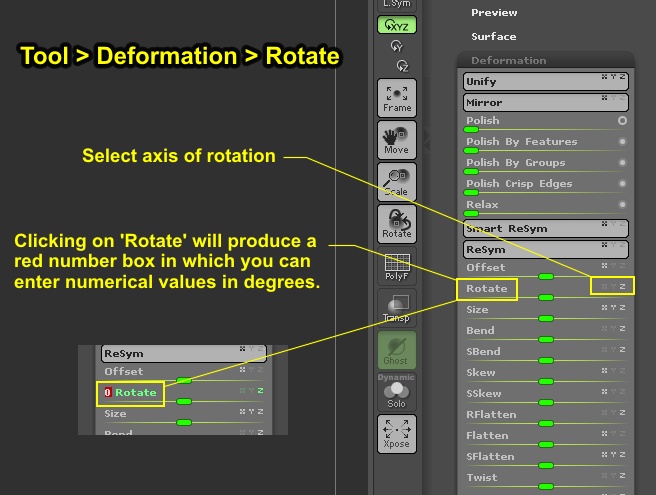Toggle the PolyF polyframe icon
656x495 pixels.
tap(397, 265)
